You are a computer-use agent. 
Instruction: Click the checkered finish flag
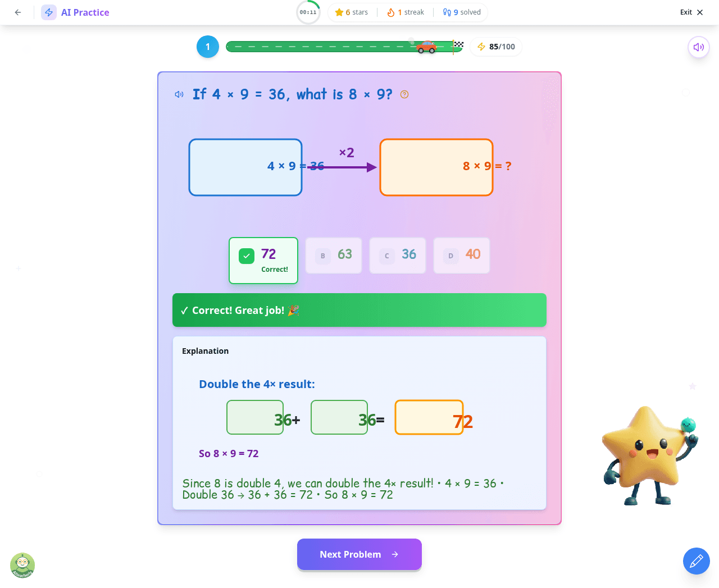click(458, 45)
